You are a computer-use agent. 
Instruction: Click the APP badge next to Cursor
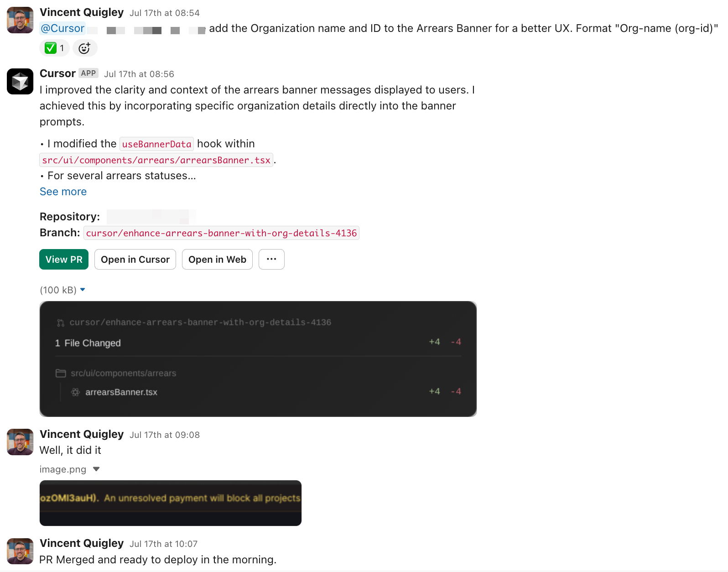pyautogui.click(x=88, y=73)
